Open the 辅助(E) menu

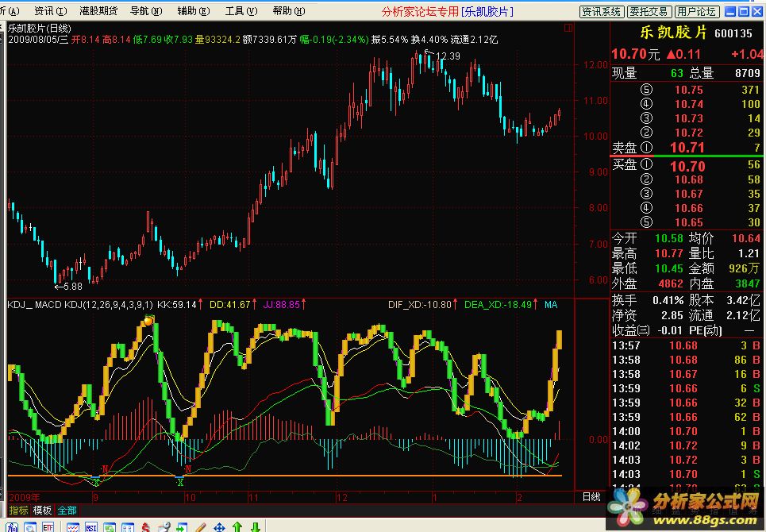194,11
